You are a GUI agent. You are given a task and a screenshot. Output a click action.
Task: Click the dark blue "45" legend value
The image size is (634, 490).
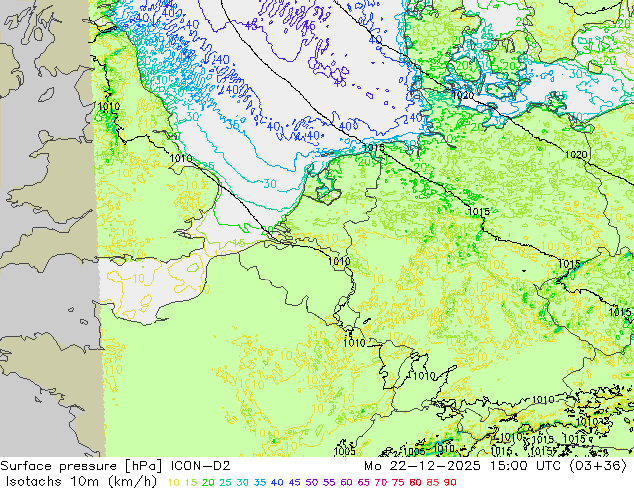coord(294,482)
